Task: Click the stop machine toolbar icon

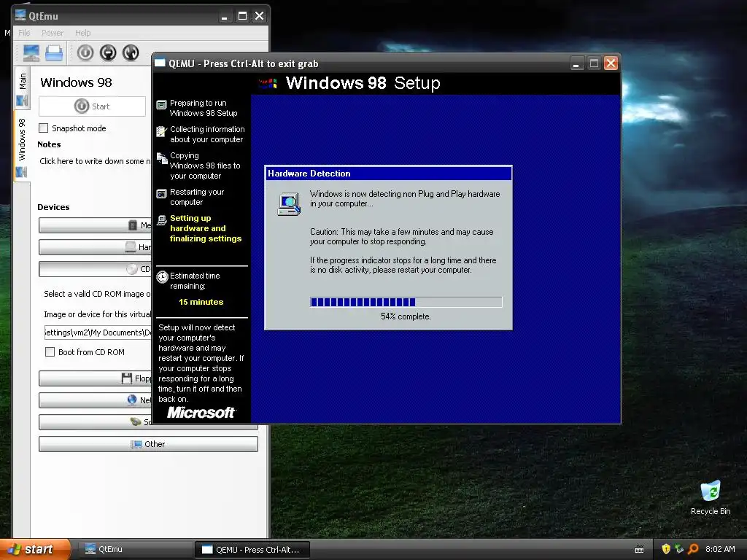Action: point(108,52)
